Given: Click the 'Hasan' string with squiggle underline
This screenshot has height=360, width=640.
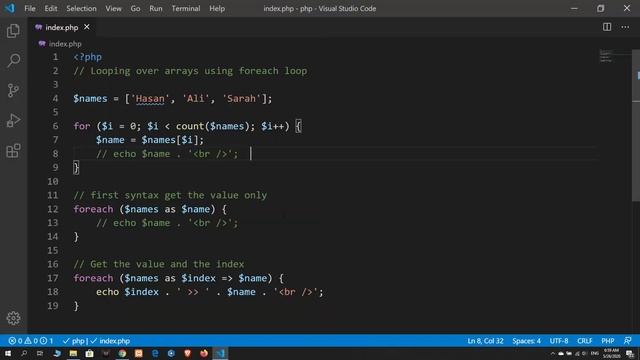Looking at the screenshot, I should pos(150,98).
